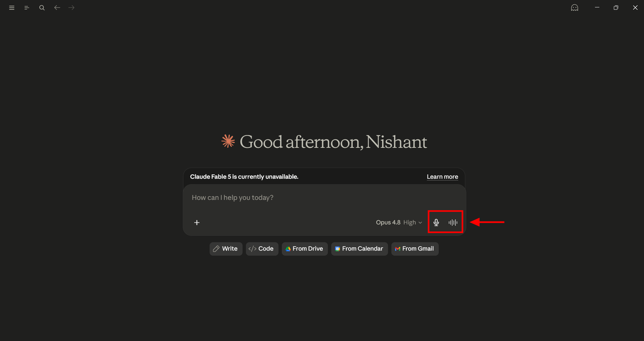Click the From Gmail button
This screenshot has height=341, width=644.
415,249
